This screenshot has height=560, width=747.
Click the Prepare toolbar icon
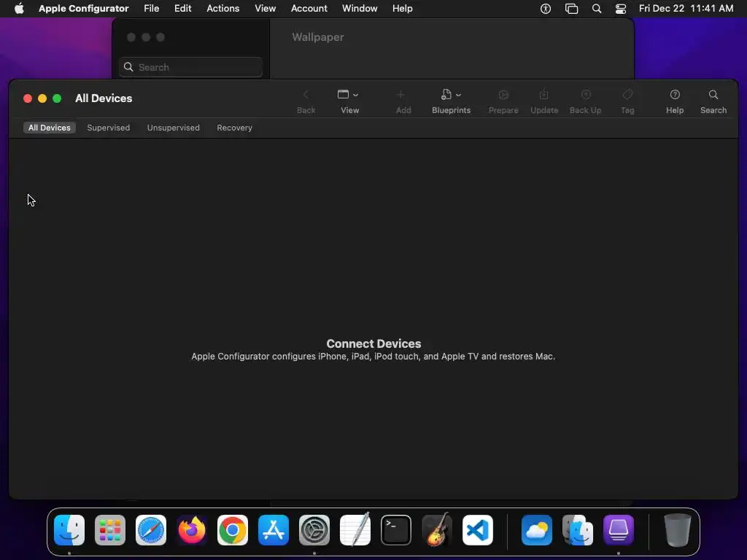503,95
